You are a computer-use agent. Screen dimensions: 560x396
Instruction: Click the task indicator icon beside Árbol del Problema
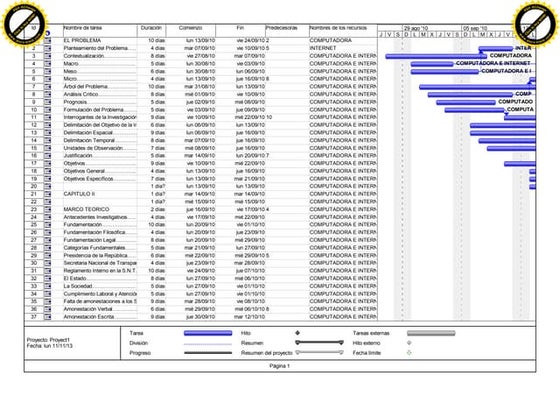tap(48, 87)
